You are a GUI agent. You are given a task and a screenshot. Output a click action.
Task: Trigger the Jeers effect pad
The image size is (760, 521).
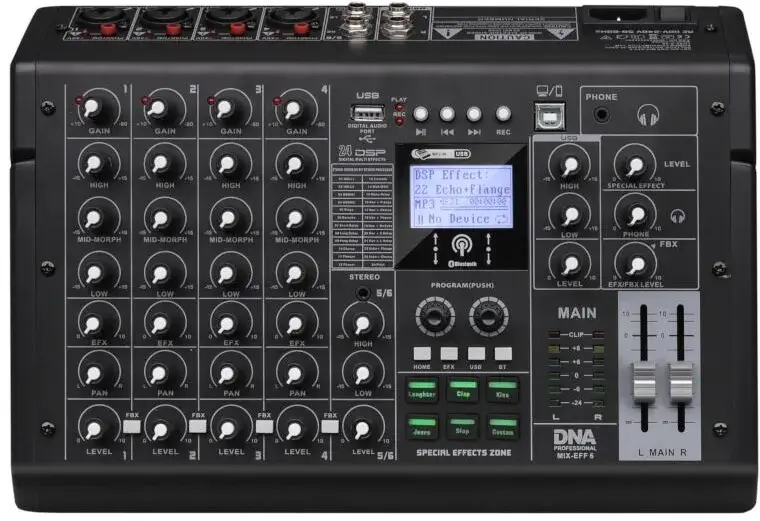pos(422,427)
